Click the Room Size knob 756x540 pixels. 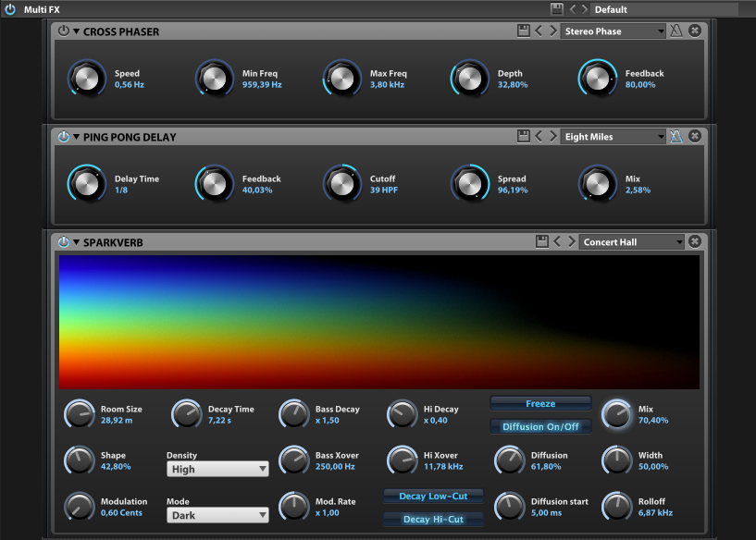pyautogui.click(x=80, y=414)
